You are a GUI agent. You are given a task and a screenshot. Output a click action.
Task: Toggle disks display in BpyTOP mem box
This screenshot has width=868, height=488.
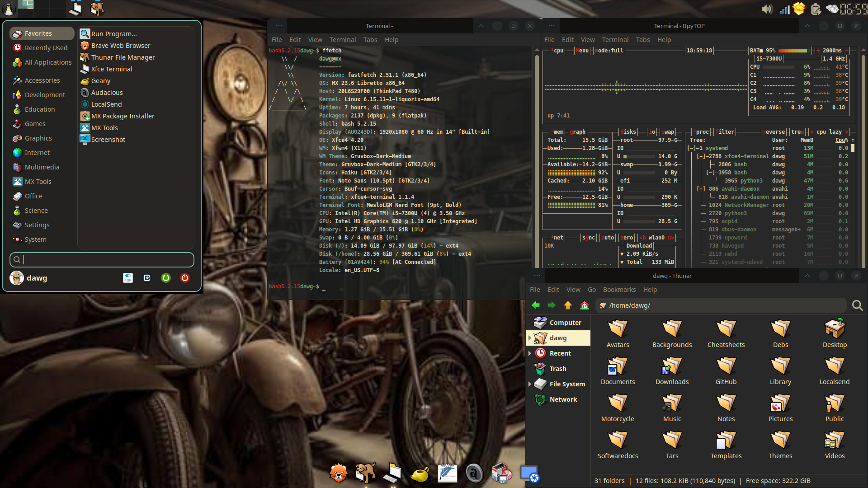pos(628,132)
